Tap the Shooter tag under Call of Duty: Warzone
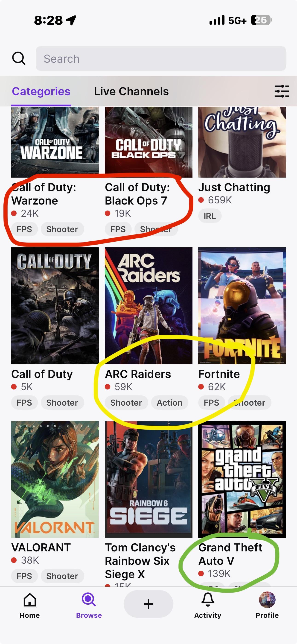 click(62, 229)
